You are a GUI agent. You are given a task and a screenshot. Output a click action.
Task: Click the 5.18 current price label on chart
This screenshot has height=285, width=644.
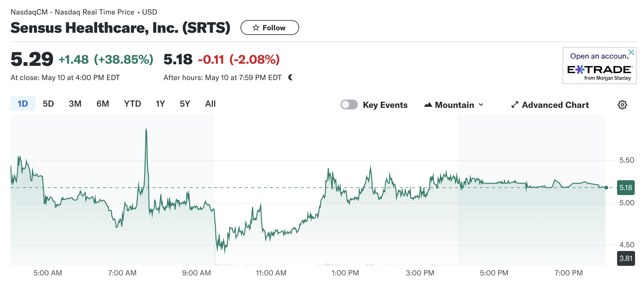626,188
